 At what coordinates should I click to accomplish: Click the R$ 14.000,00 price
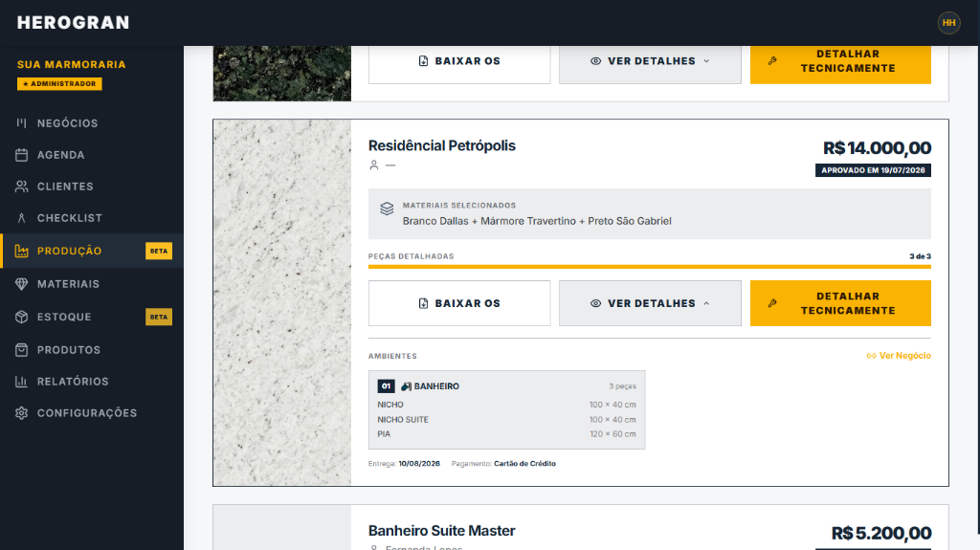pos(877,148)
